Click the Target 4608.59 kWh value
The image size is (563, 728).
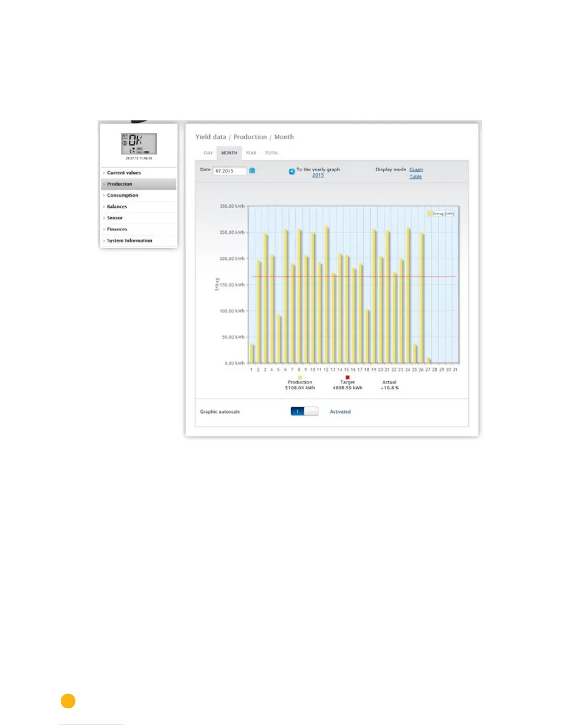point(347,388)
